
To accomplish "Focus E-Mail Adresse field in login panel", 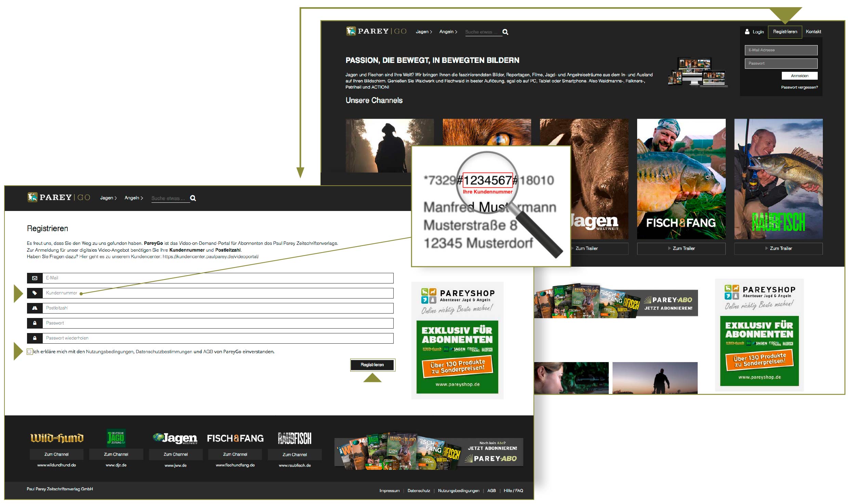I will [781, 50].
